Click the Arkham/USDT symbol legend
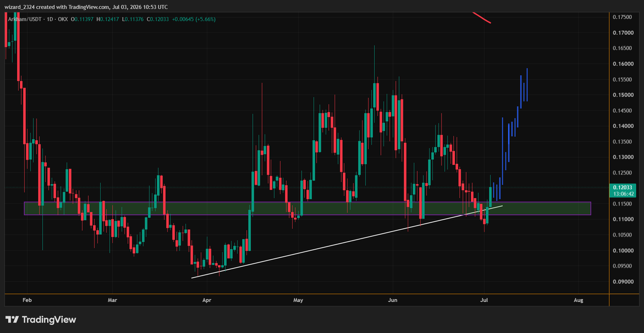The image size is (644, 333). pyautogui.click(x=25, y=19)
